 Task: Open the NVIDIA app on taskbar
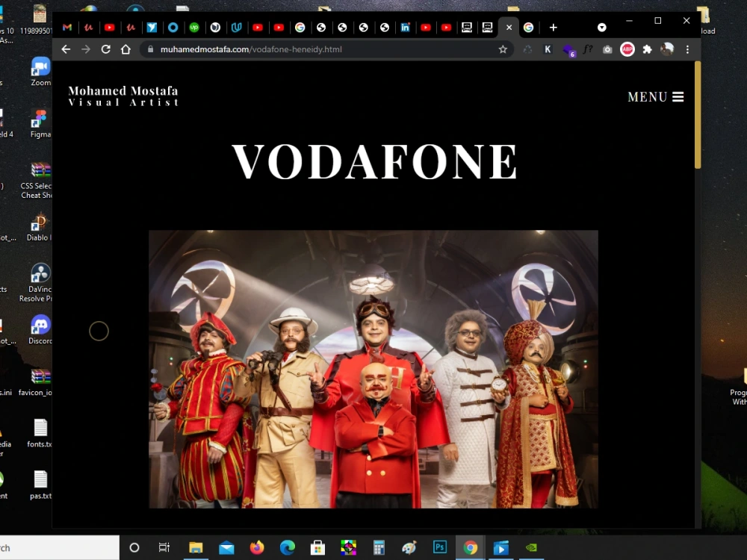click(x=531, y=547)
